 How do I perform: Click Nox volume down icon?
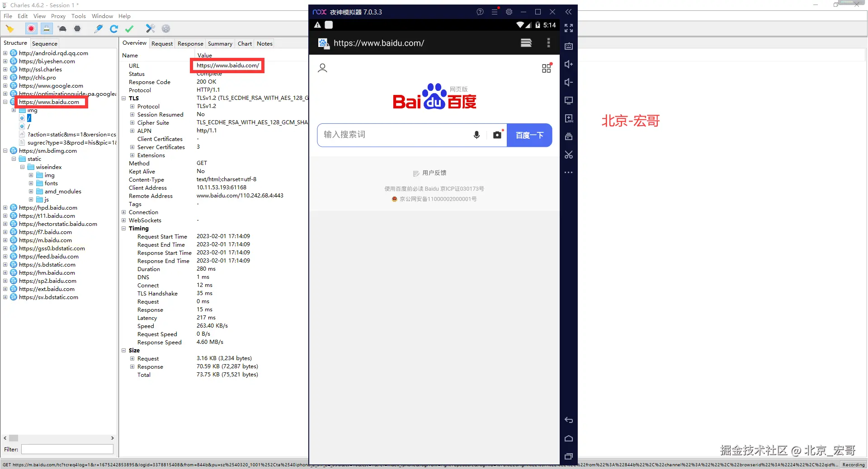click(x=569, y=82)
